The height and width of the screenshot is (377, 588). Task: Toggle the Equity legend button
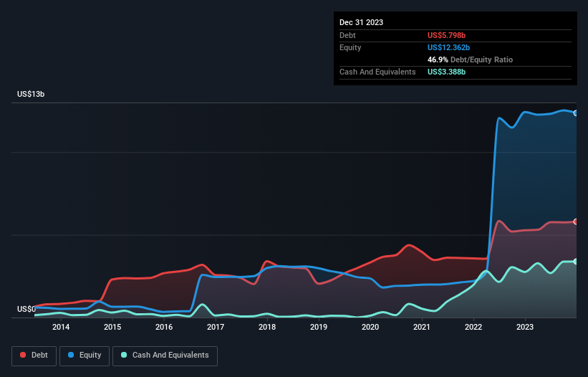[85, 355]
